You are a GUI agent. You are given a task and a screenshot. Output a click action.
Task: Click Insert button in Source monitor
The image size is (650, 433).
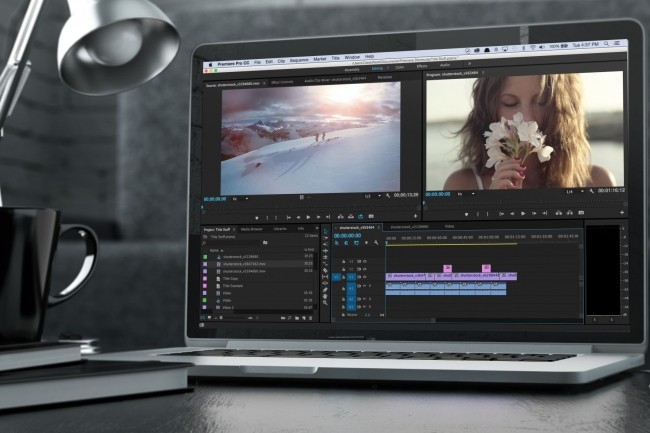click(x=341, y=217)
